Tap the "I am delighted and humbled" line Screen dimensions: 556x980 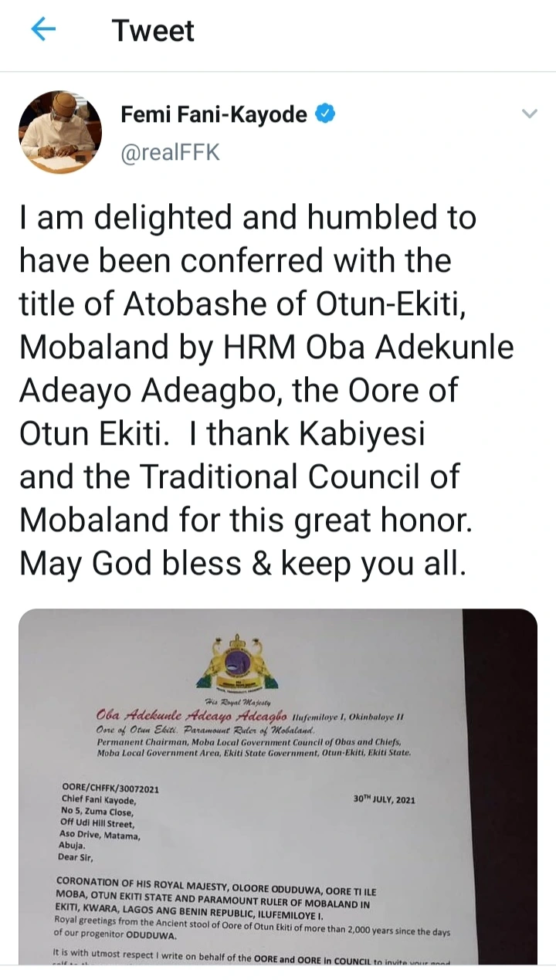pos(247,219)
